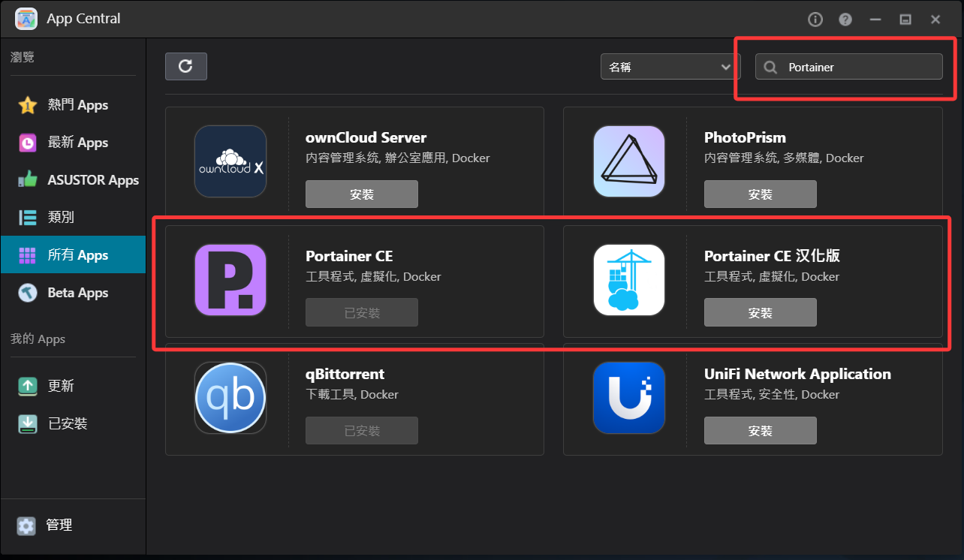Image resolution: width=964 pixels, height=560 pixels.
Task: Click the help question mark icon
Action: [x=845, y=20]
